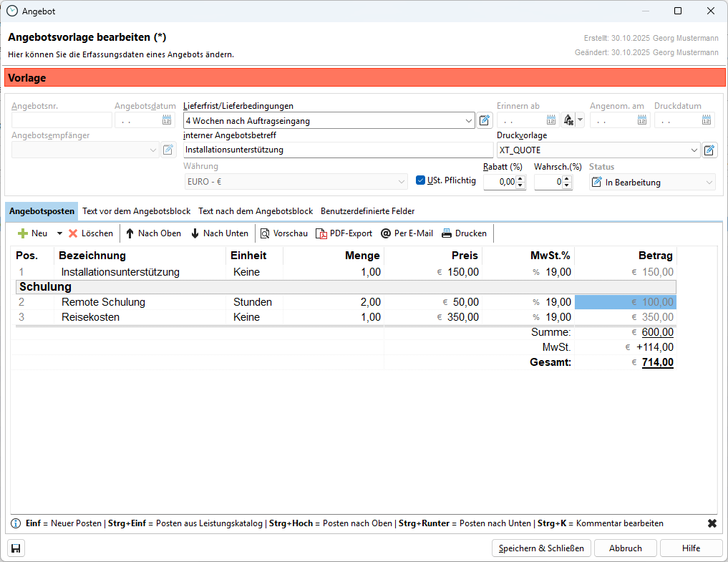Send the offer Per E-Mail
Viewport: 728px width, 562px height.
(x=407, y=233)
